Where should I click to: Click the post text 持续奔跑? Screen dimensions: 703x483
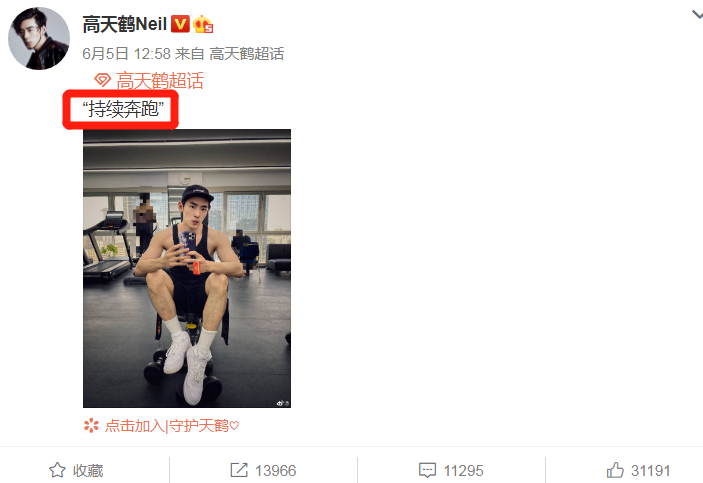pos(123,109)
